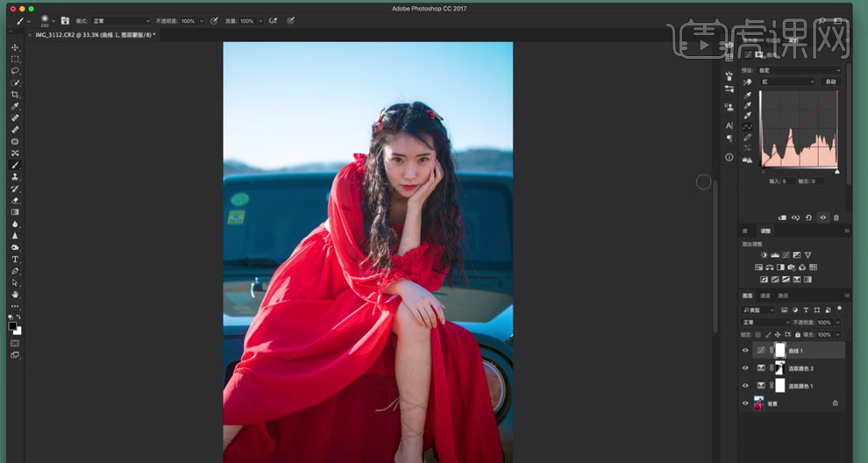Open the layer blend mode 正常 dropdown

tap(766, 323)
